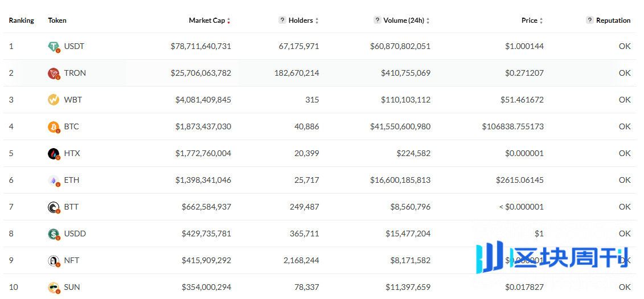
Task: Open the BTC token link
Action: point(72,126)
